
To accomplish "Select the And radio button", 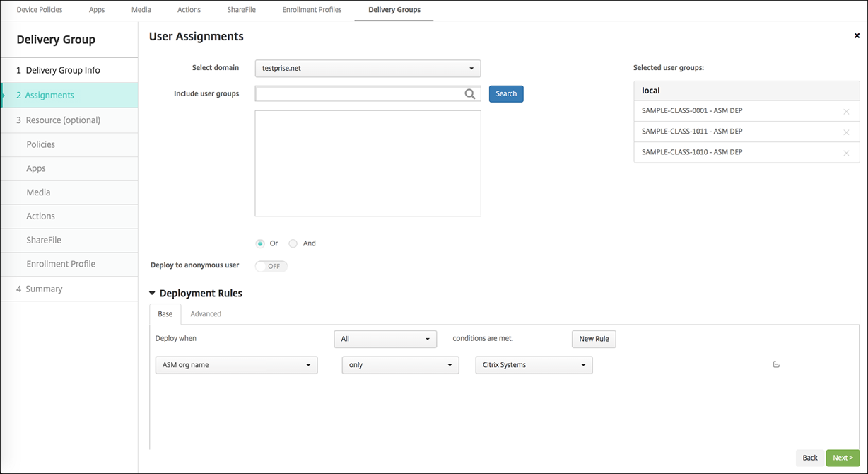I will 293,243.
